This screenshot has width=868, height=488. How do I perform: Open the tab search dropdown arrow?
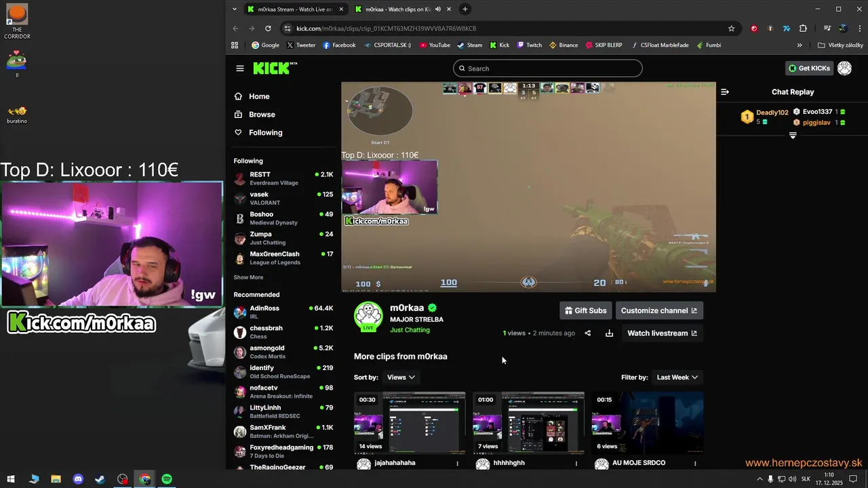[234, 9]
